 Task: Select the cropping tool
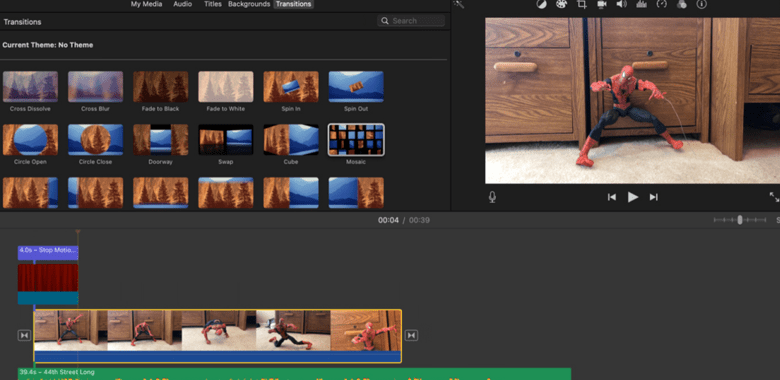tap(582, 4)
